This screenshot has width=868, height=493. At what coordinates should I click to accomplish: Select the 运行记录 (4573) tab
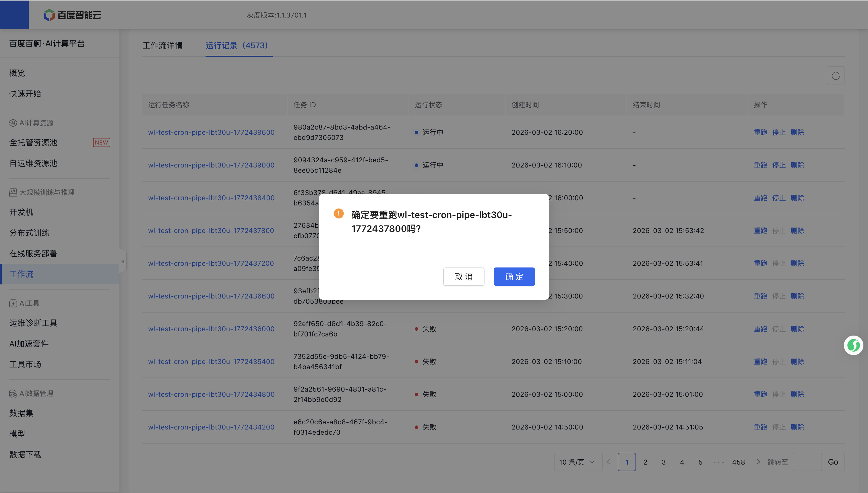coord(237,45)
